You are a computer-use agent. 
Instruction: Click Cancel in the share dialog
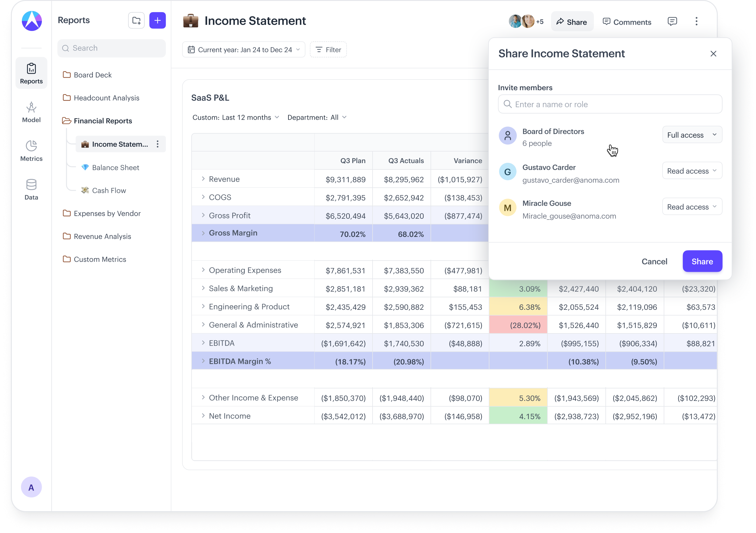654,261
